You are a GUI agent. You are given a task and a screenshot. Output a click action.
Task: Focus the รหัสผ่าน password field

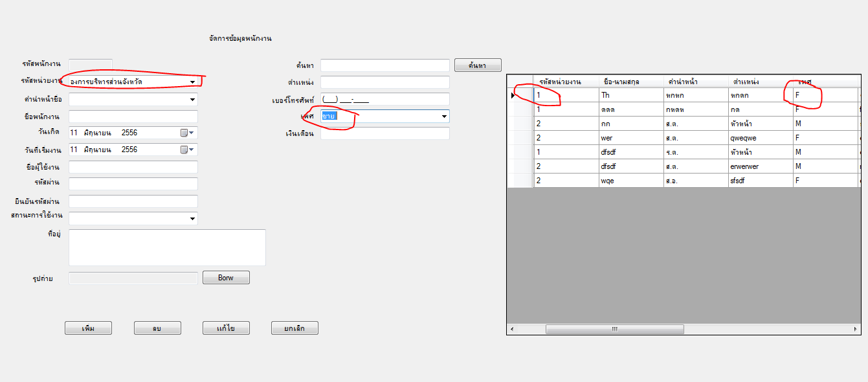coord(133,184)
